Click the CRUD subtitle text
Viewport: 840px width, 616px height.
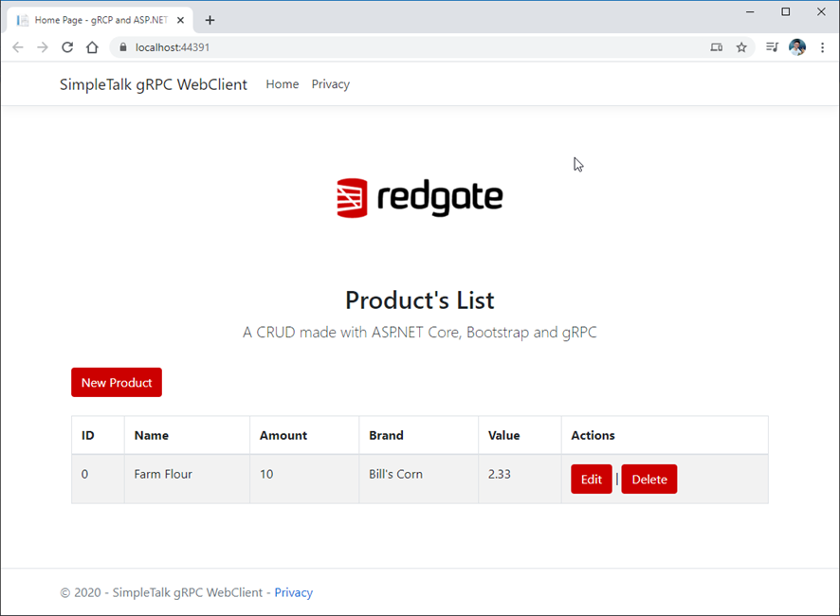[419, 332]
